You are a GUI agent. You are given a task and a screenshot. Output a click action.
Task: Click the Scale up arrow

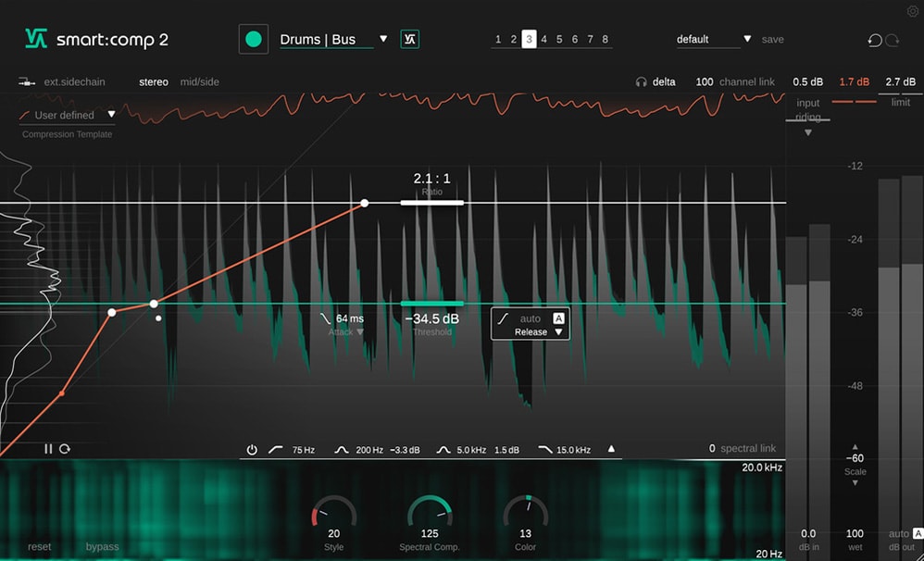click(x=855, y=447)
